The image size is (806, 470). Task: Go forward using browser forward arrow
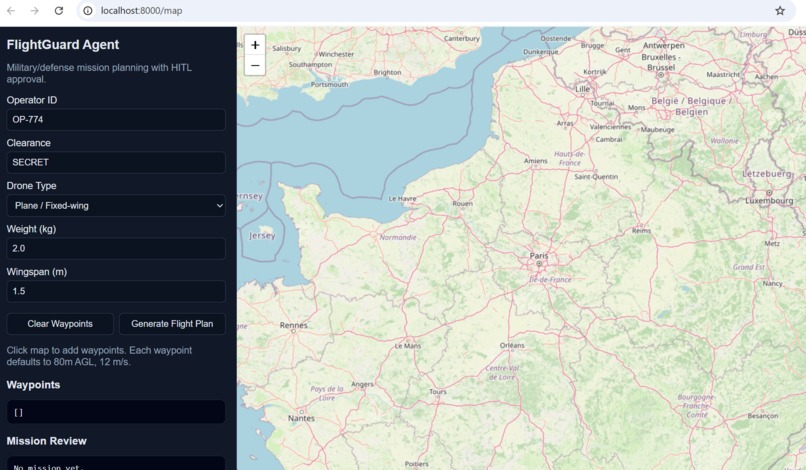pyautogui.click(x=34, y=10)
